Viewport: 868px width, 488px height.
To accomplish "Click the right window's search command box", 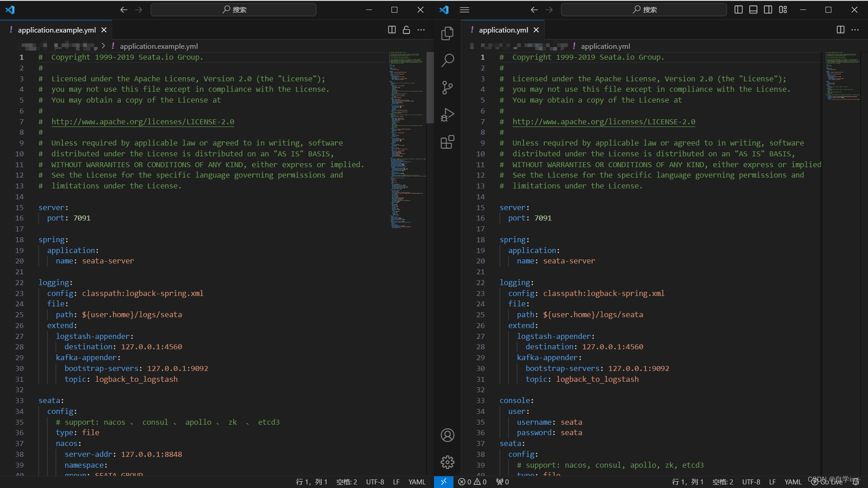I will [644, 9].
